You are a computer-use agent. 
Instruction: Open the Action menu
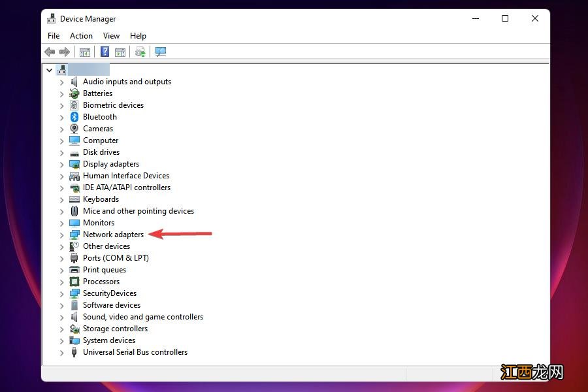click(x=81, y=36)
